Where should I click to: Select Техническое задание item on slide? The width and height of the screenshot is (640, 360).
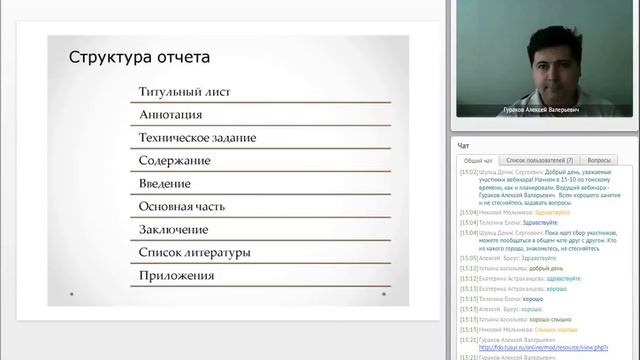198,138
